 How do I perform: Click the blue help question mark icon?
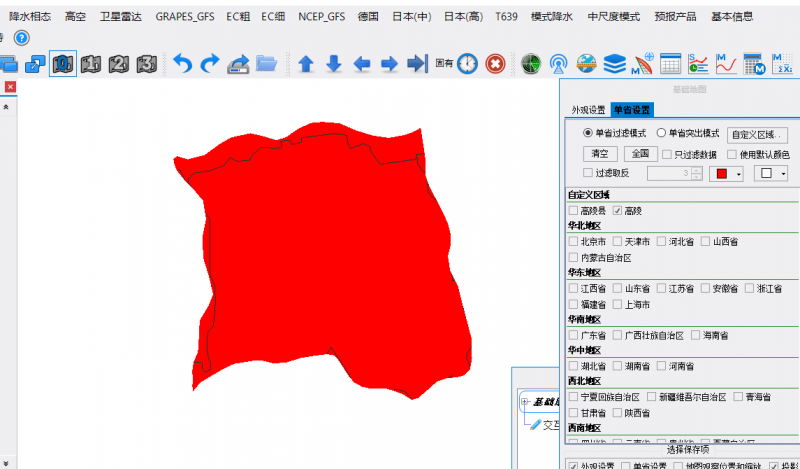(22, 38)
